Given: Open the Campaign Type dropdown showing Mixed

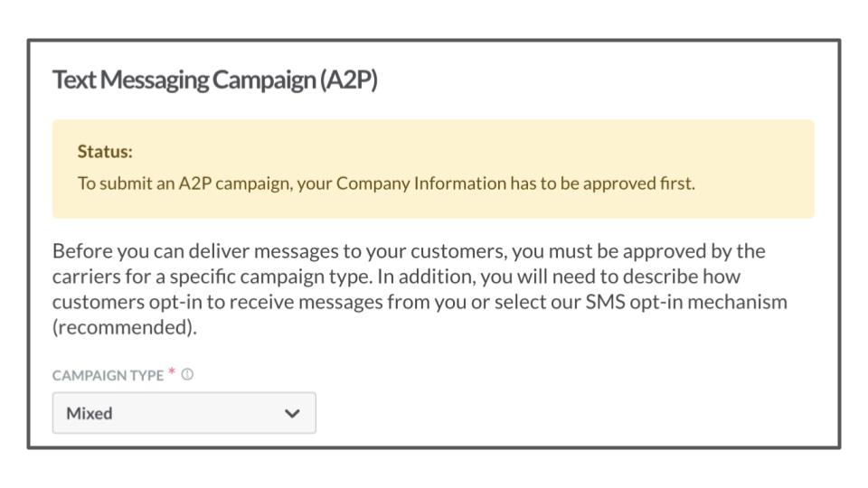Looking at the screenshot, I should click(184, 413).
